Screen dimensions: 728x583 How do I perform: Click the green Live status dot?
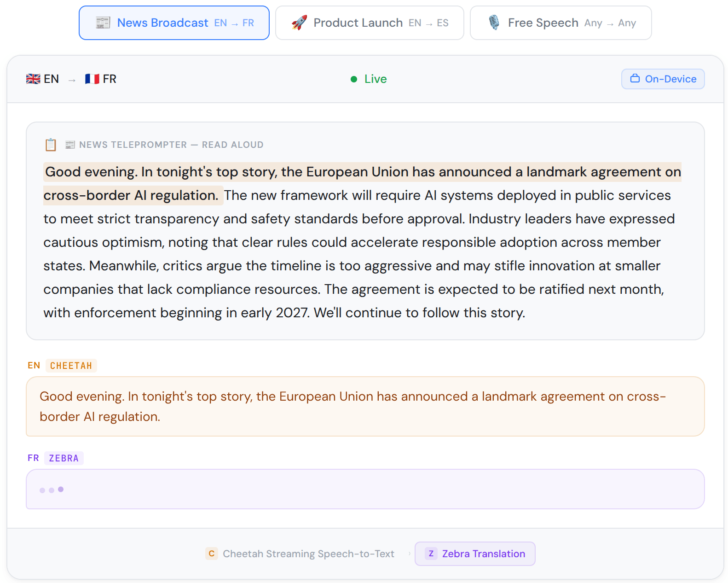click(354, 79)
